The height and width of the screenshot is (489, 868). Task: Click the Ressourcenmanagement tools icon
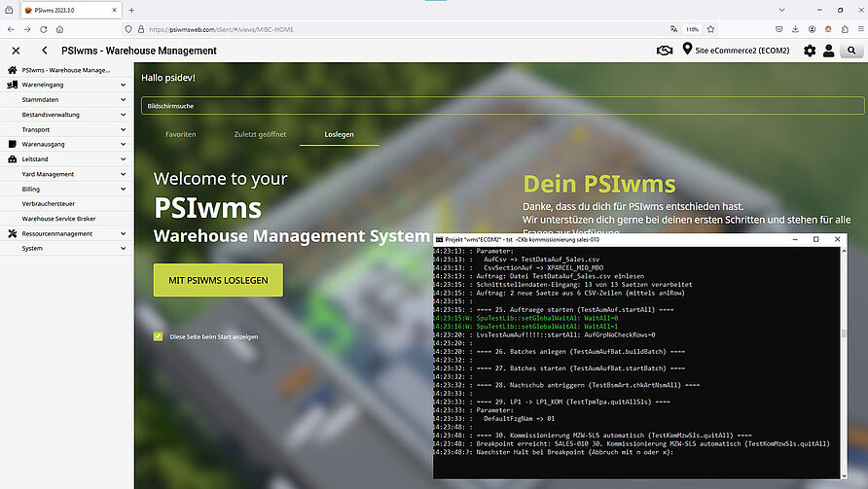[13, 234]
